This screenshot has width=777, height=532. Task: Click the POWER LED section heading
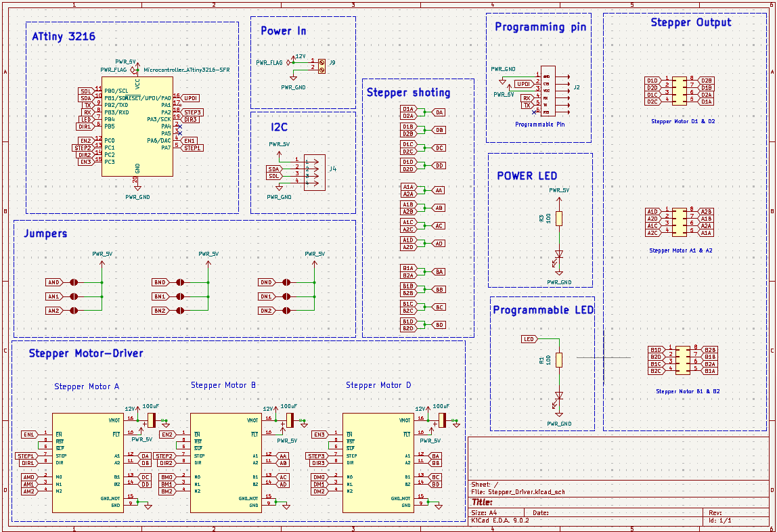pyautogui.click(x=527, y=176)
